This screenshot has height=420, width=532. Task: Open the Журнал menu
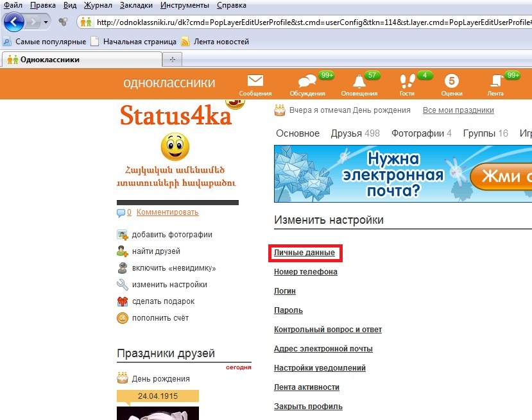point(98,5)
